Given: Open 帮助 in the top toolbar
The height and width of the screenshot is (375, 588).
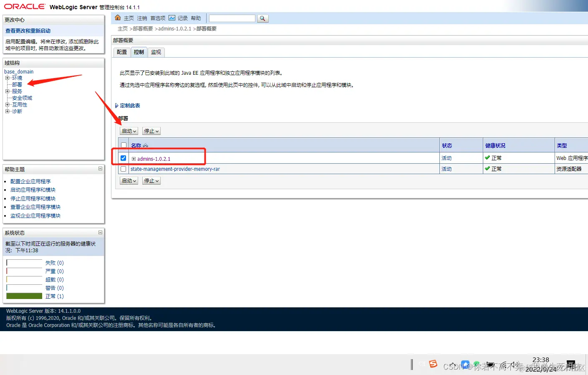Looking at the screenshot, I should (196, 18).
